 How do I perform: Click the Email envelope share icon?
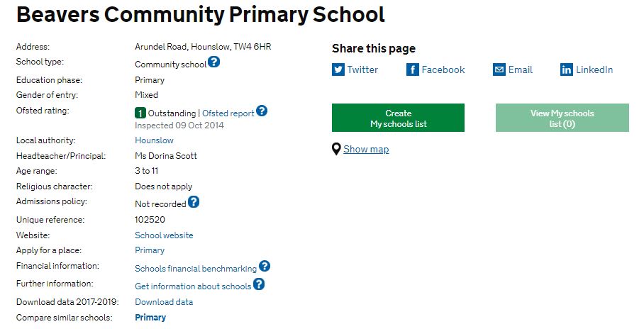(x=499, y=69)
